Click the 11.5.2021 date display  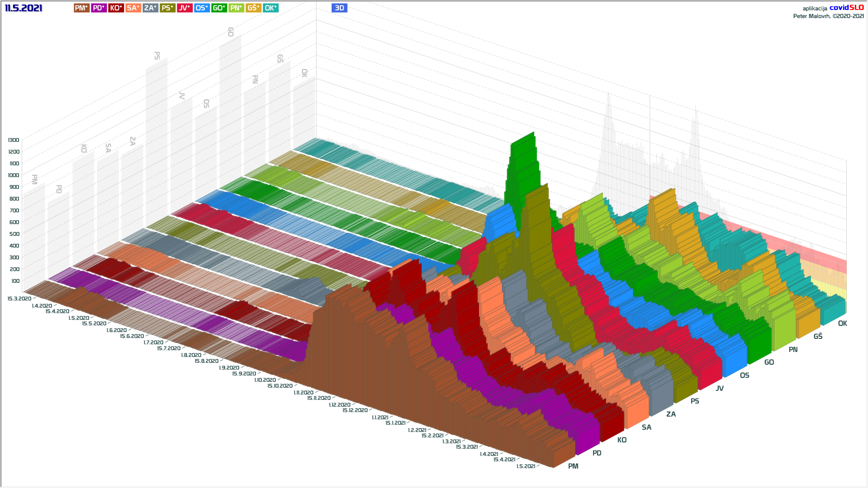(24, 8)
